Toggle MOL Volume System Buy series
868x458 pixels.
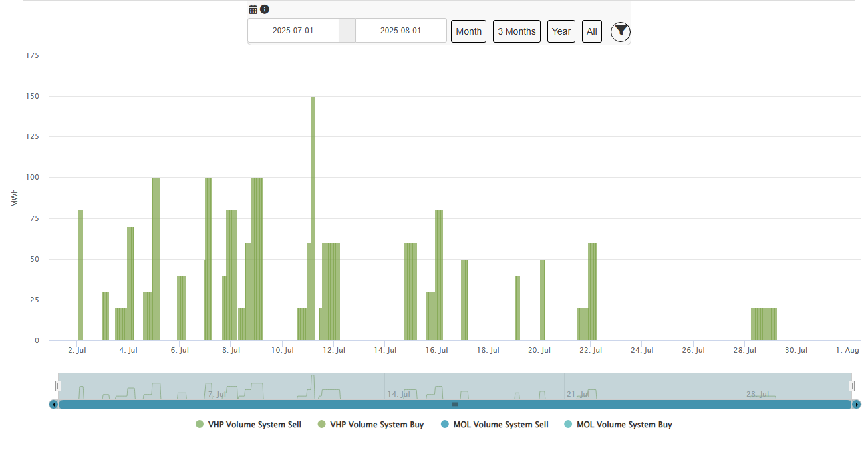pyautogui.click(x=623, y=425)
